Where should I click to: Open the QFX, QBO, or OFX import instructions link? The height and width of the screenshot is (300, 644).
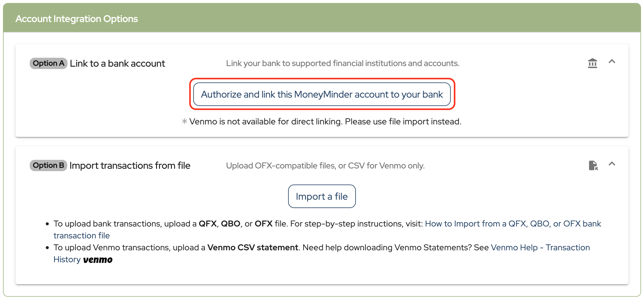[513, 224]
